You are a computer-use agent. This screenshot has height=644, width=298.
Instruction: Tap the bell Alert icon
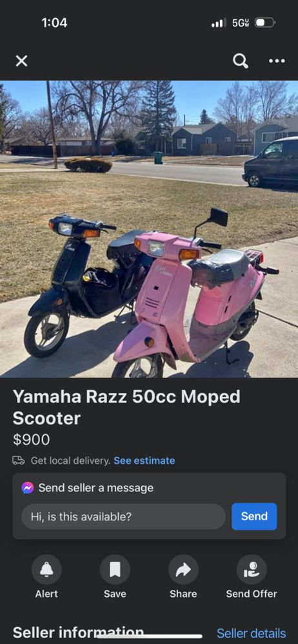point(46,570)
